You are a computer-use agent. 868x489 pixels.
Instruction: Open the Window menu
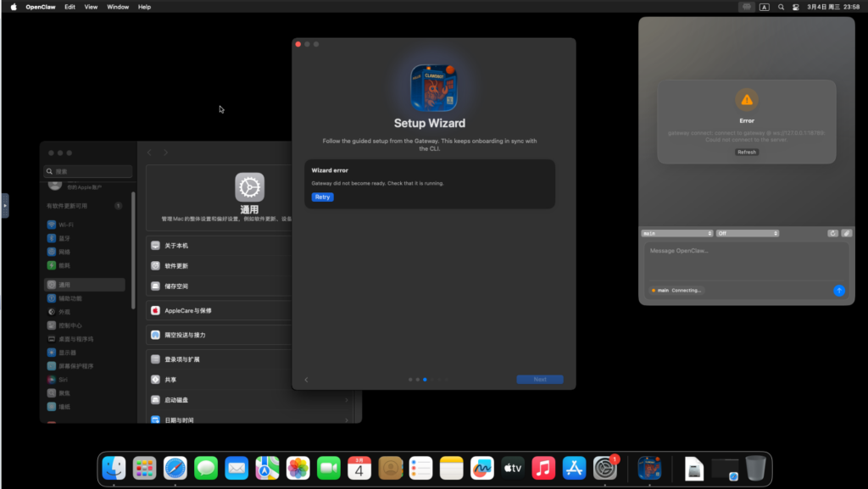(x=118, y=7)
